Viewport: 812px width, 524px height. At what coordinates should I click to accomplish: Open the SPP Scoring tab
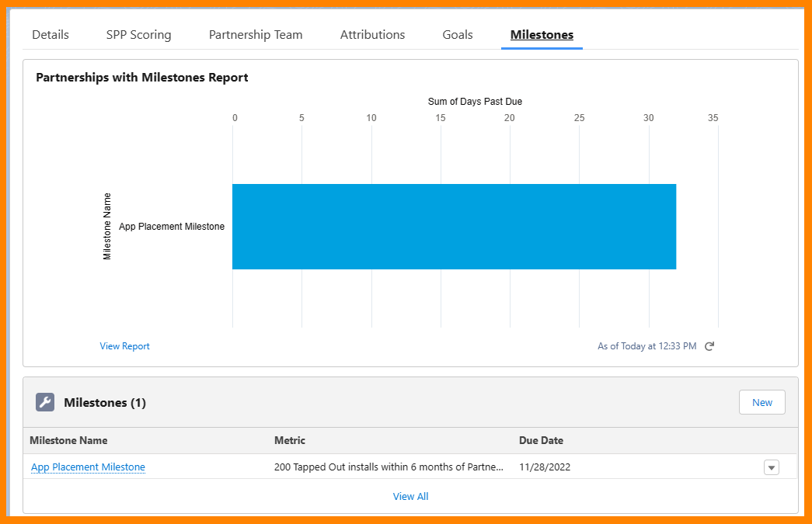coord(139,35)
